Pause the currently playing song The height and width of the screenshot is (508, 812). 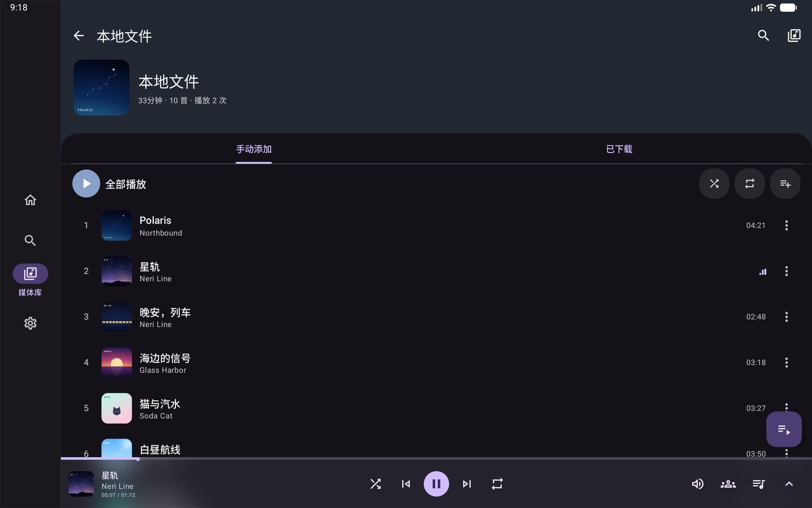(436, 484)
